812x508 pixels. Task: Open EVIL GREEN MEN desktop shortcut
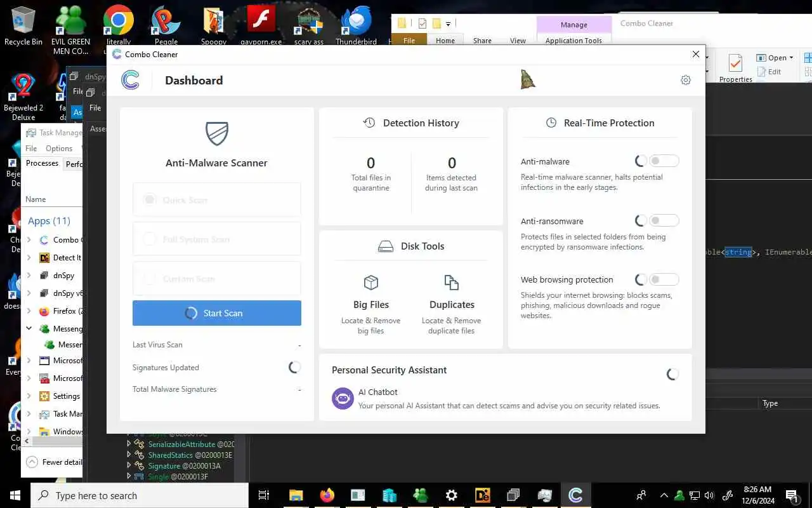(x=70, y=30)
